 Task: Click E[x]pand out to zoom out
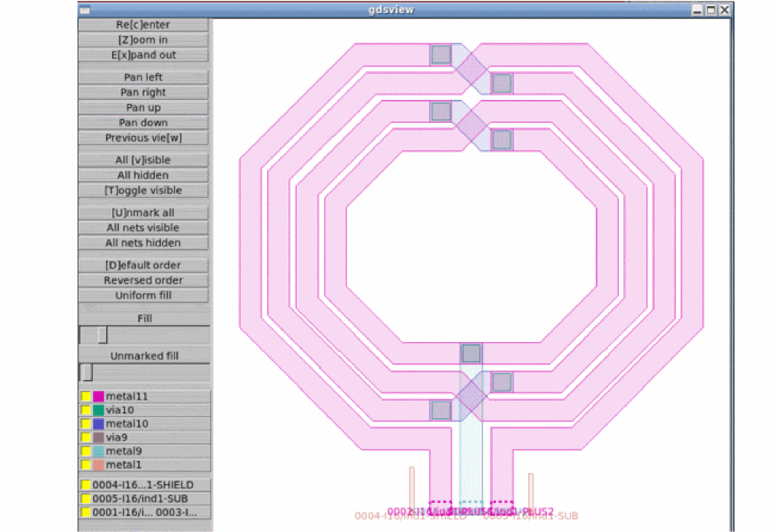click(x=143, y=55)
